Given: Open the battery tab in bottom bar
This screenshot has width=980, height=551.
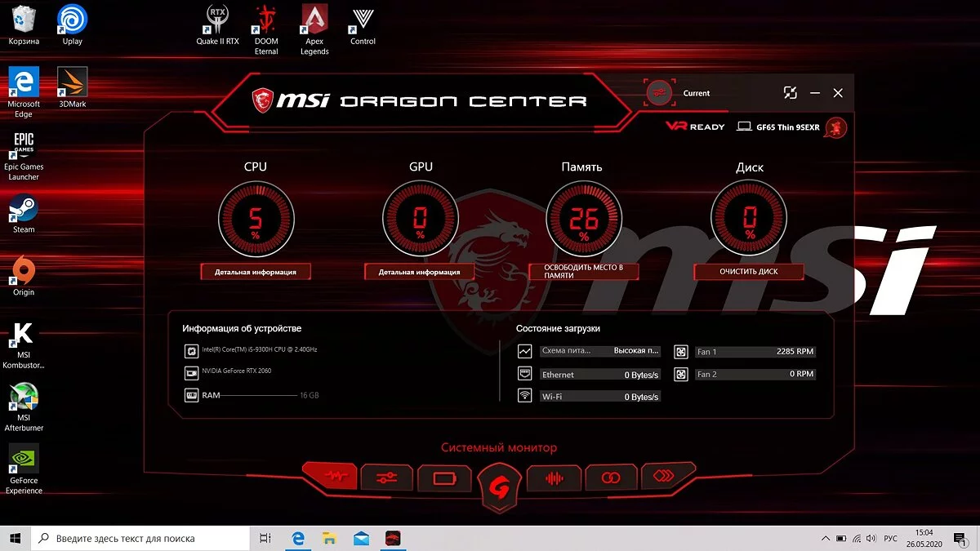Looking at the screenshot, I should [x=444, y=478].
